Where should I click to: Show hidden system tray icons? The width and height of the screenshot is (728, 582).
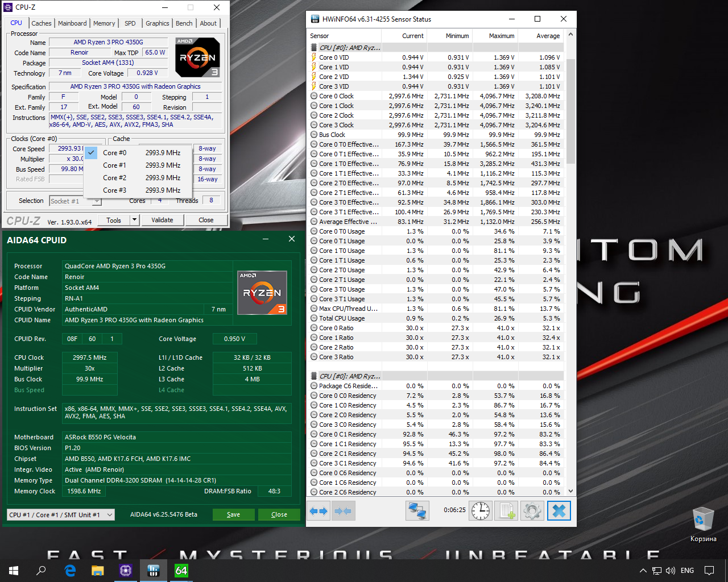coord(643,571)
